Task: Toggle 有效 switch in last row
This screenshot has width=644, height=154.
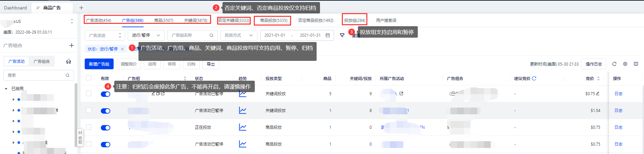Action: pyautogui.click(x=106, y=145)
